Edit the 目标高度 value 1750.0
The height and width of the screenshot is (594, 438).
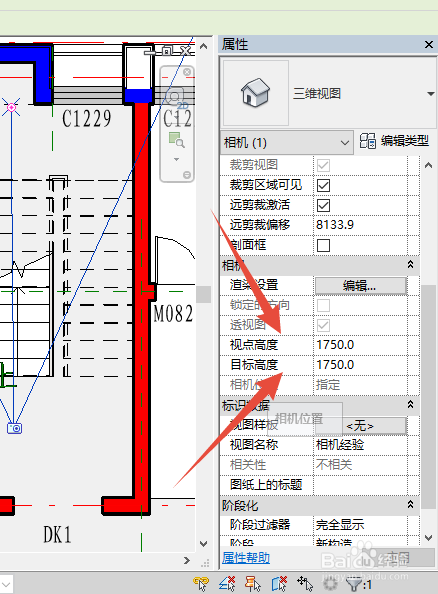coord(360,365)
